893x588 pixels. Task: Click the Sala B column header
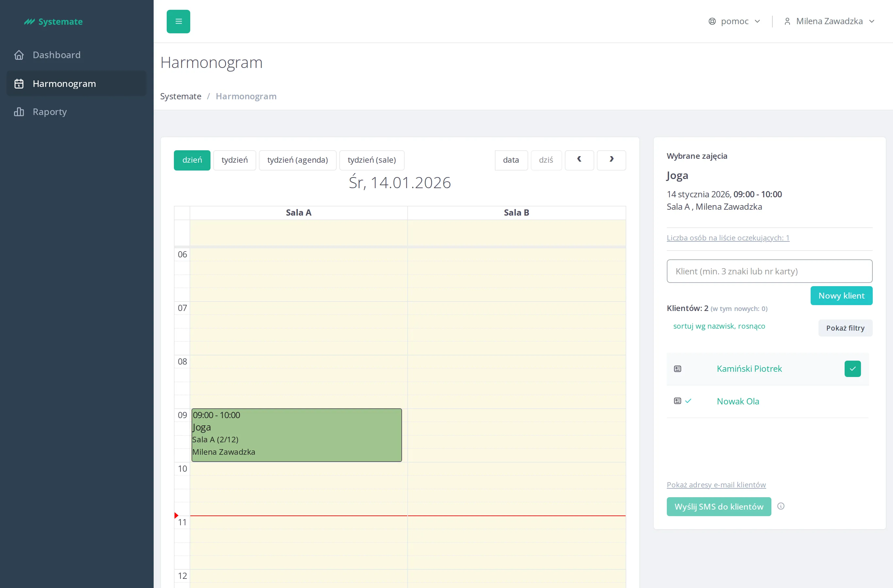[x=516, y=213]
